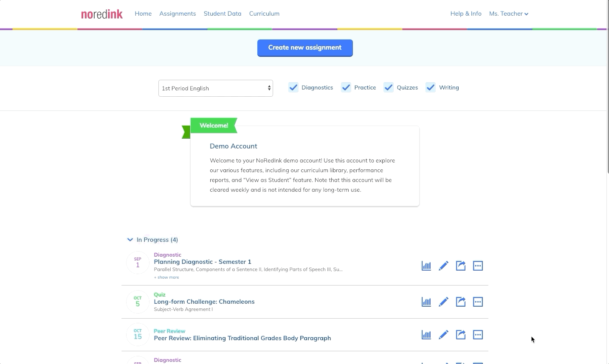This screenshot has height=364, width=609.
Task: Open Long-form Challenge: Chameleons link
Action: click(x=204, y=302)
